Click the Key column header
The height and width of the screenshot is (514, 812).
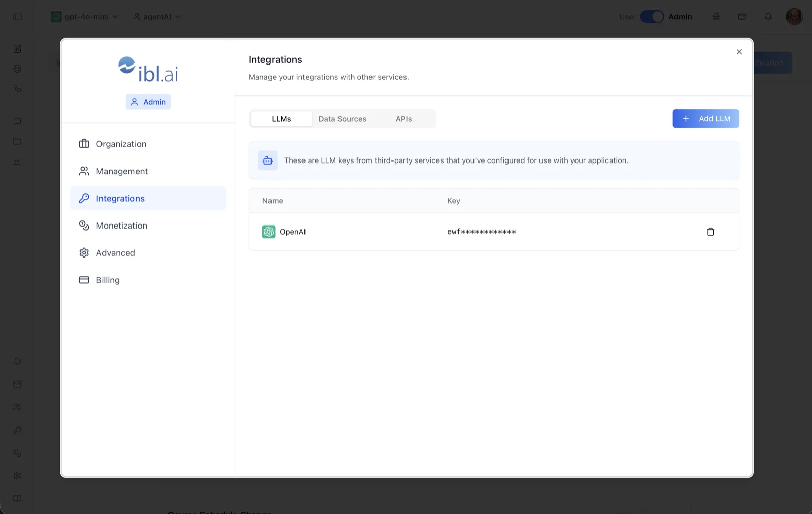click(x=453, y=201)
